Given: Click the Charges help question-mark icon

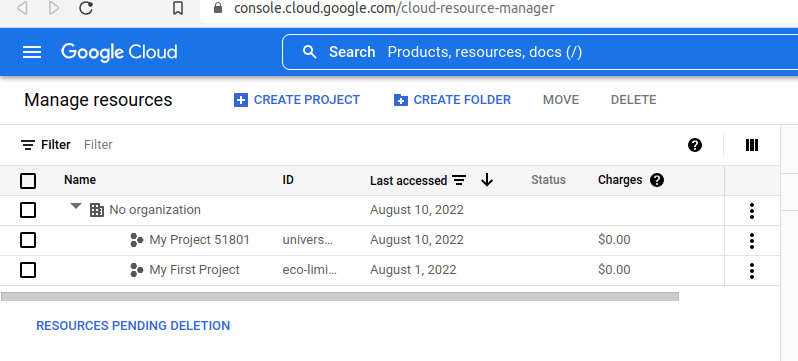Looking at the screenshot, I should click(x=657, y=180).
